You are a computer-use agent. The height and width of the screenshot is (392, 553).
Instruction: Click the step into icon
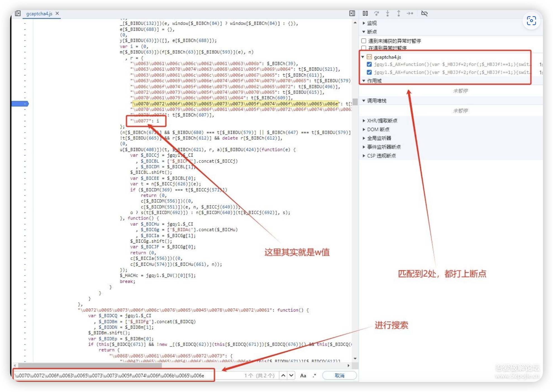coord(388,13)
